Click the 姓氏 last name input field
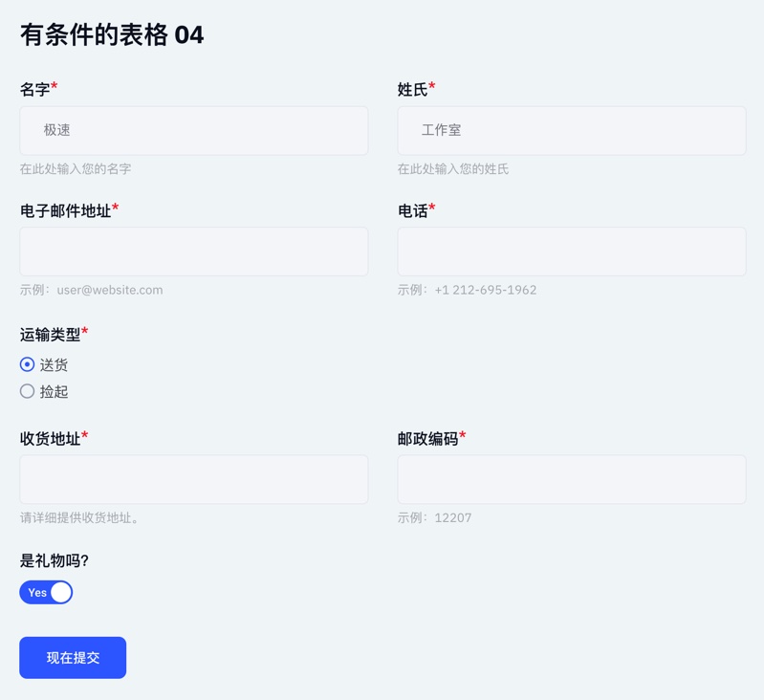764x700 pixels. tap(572, 131)
